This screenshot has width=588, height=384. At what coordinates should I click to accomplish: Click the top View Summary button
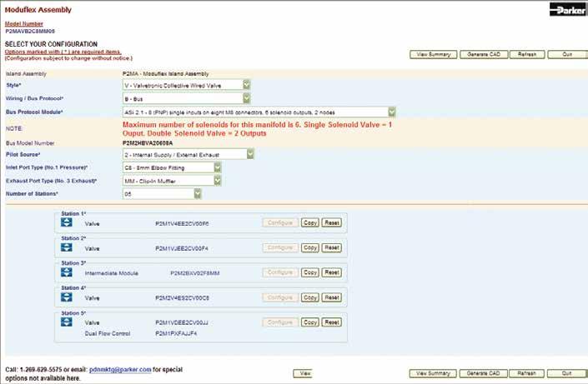click(433, 54)
